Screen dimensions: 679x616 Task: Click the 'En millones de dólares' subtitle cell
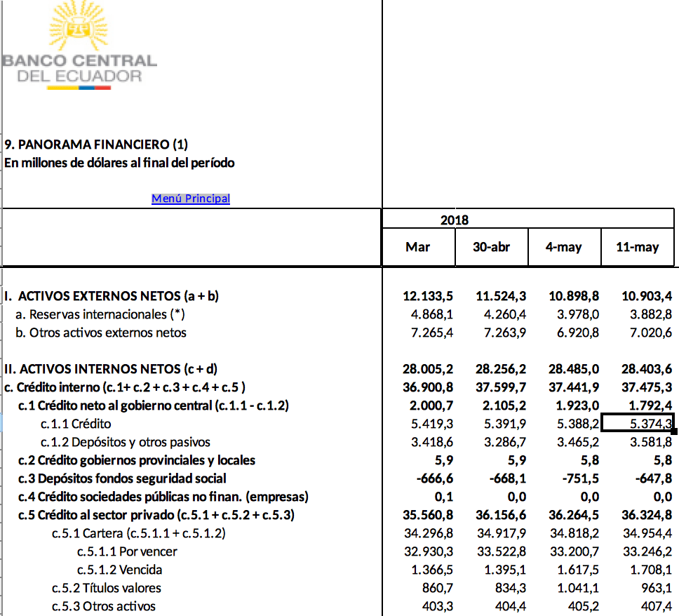(x=119, y=163)
